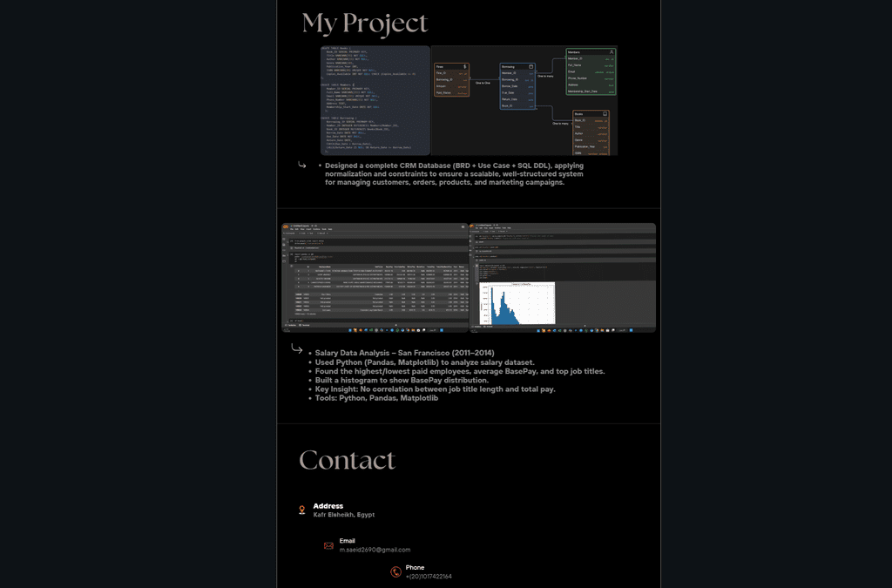Click 'Kafr Elsheikh, Egypt' text
Screen dimensions: 892x588
point(343,515)
